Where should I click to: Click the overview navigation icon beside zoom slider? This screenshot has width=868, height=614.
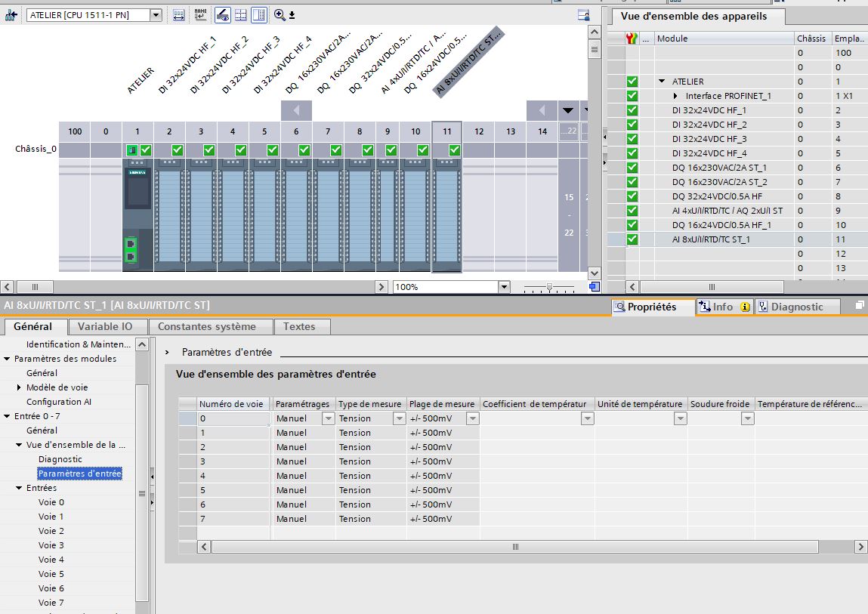pyautogui.click(x=595, y=287)
